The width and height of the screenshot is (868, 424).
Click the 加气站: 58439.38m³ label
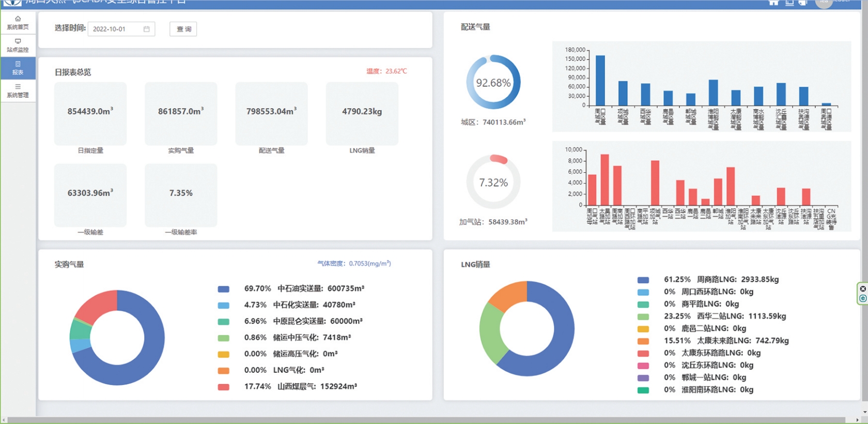pos(493,222)
